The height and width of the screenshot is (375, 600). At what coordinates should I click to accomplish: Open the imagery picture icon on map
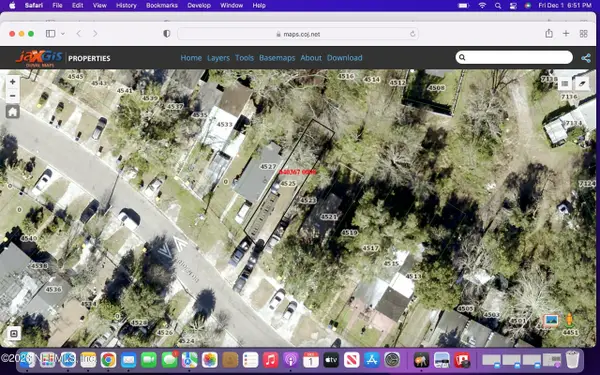pos(551,321)
